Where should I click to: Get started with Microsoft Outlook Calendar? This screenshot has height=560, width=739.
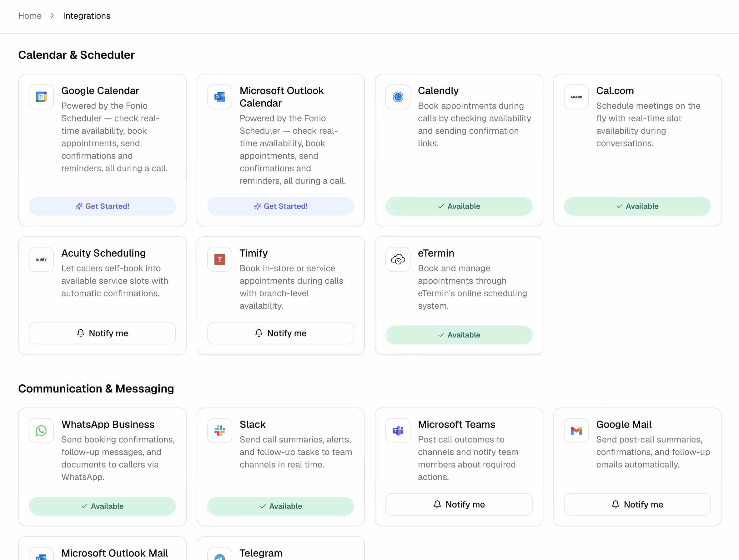point(280,206)
